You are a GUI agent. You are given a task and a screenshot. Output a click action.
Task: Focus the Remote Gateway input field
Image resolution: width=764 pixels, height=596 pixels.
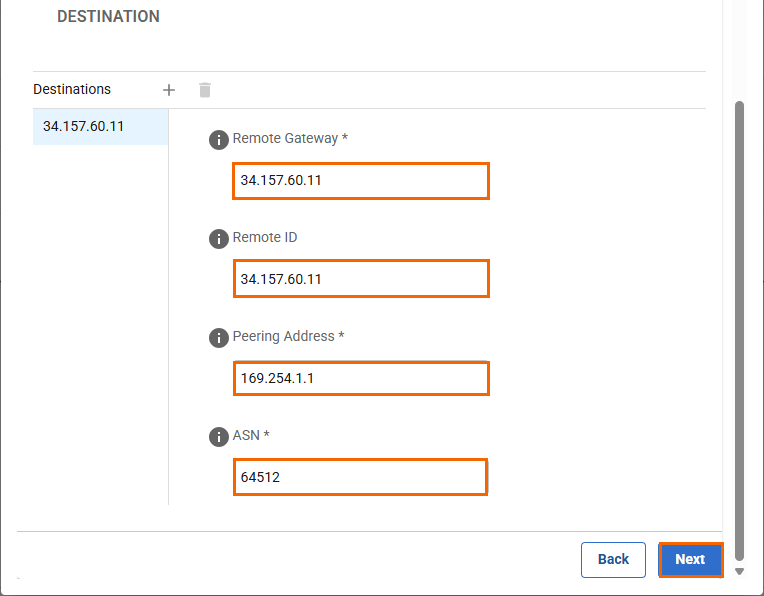360,181
